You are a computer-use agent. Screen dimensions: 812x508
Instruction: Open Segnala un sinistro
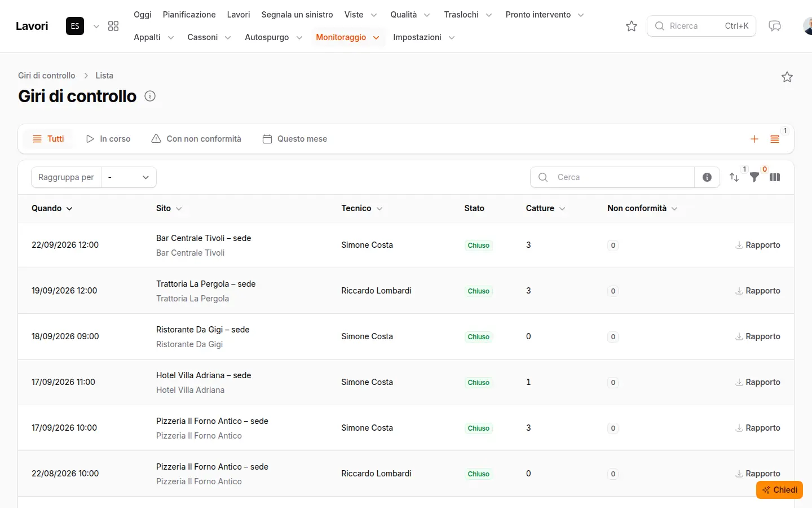coord(297,15)
